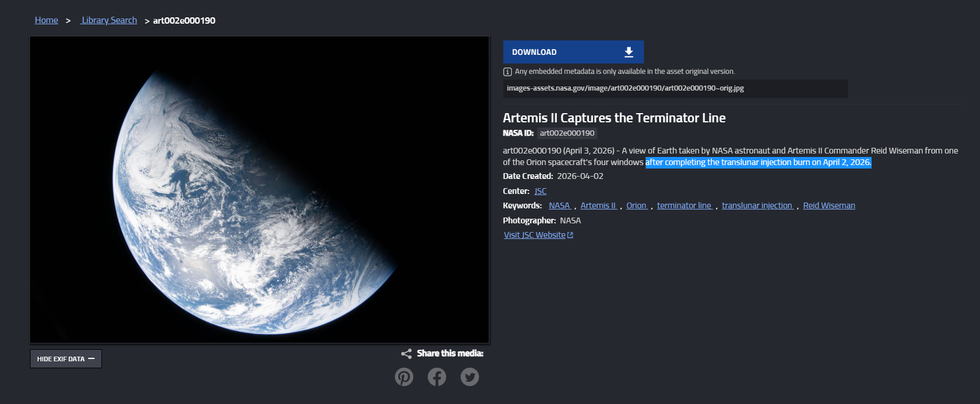Open the NASA keyword link
This screenshot has width=980, height=404.
[x=559, y=205]
